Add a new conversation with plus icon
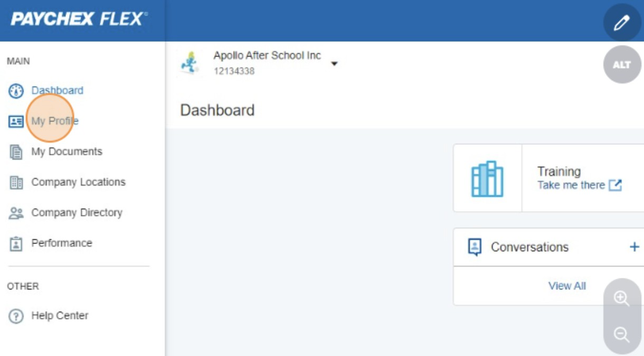This screenshot has height=356, width=644. [x=634, y=247]
